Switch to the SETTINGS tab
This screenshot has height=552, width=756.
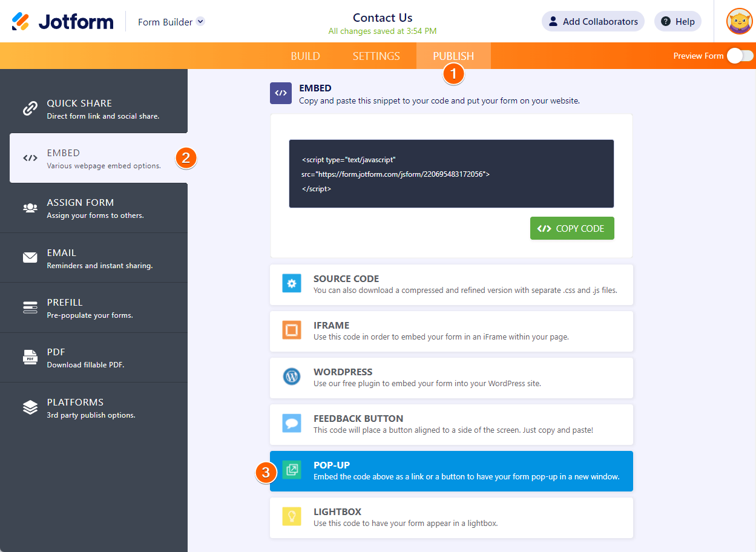[x=376, y=56]
